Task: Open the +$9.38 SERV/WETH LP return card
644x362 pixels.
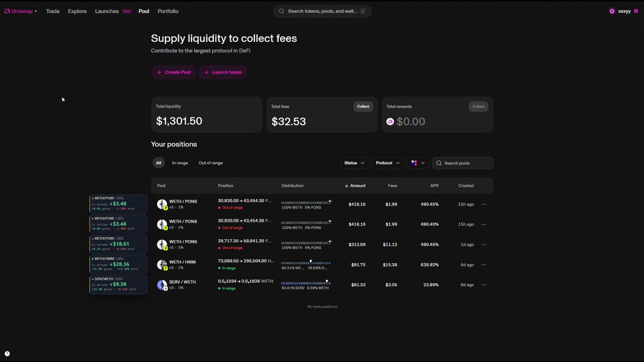Action: (x=118, y=285)
